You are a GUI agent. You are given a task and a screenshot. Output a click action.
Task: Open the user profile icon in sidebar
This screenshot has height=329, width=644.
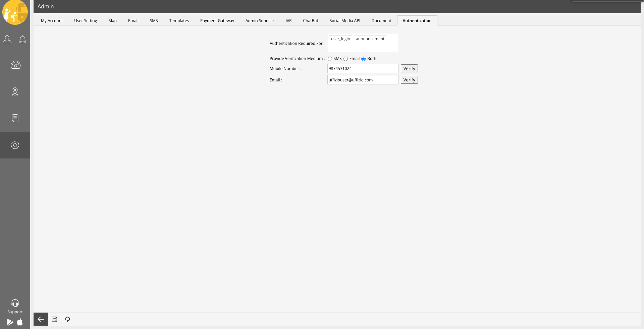(7, 39)
